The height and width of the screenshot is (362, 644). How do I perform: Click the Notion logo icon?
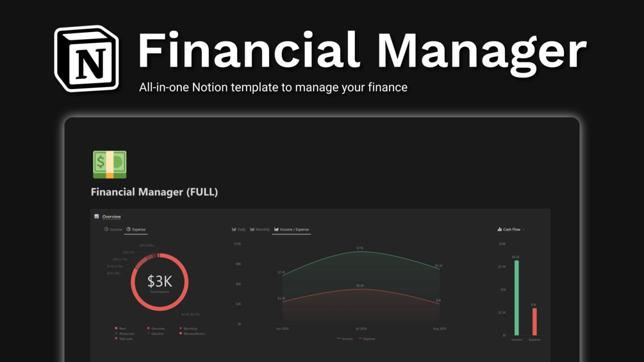pos(87,58)
